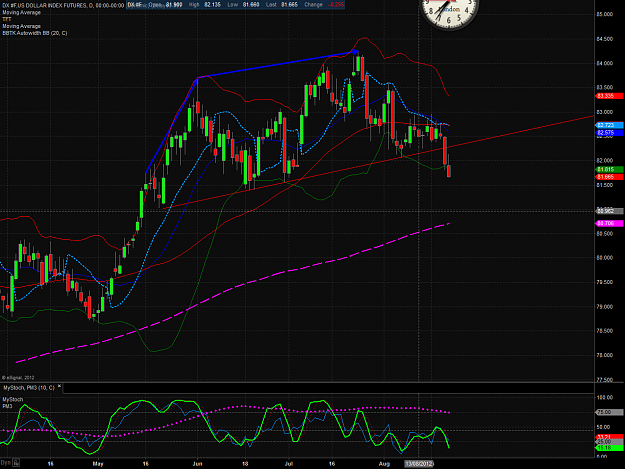Click the BBTK Autowidth BB (20, C) label

click(35, 33)
